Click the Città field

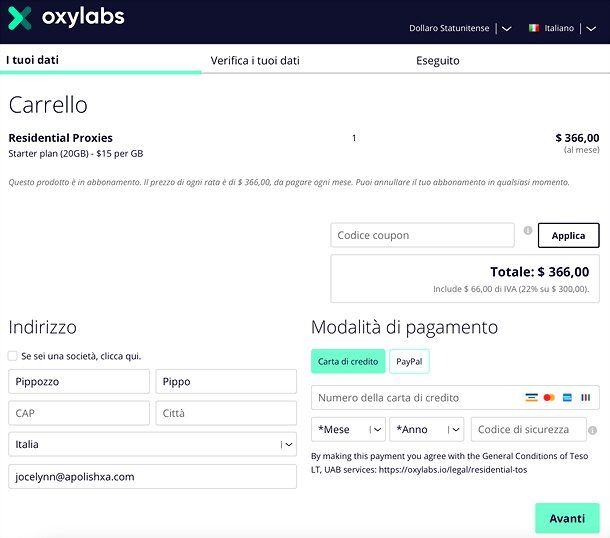226,413
